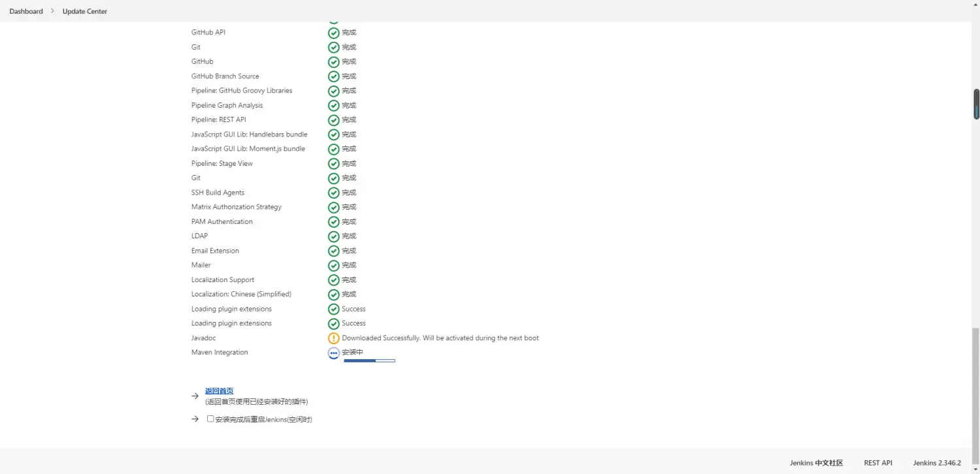Click the installing spinner icon for Maven Integration

pos(333,353)
